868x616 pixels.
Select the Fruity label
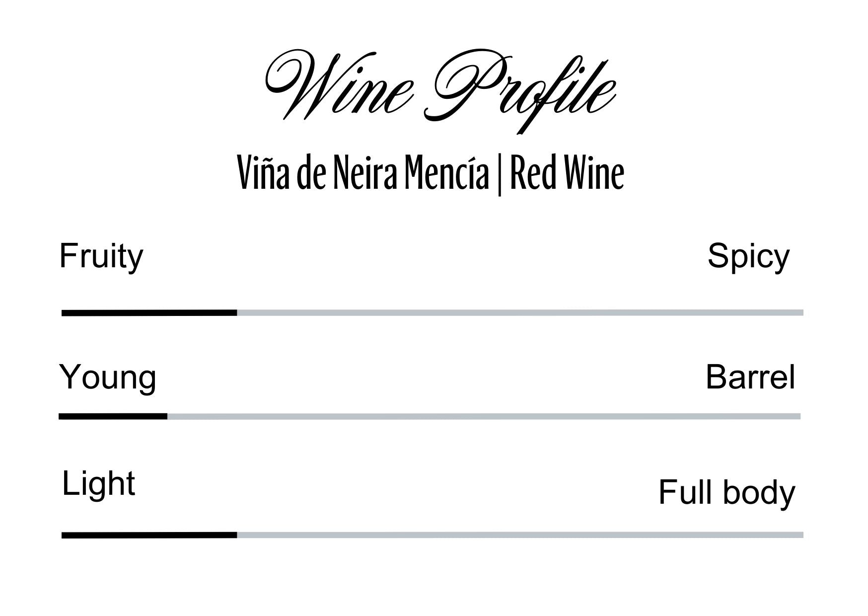[x=101, y=257]
